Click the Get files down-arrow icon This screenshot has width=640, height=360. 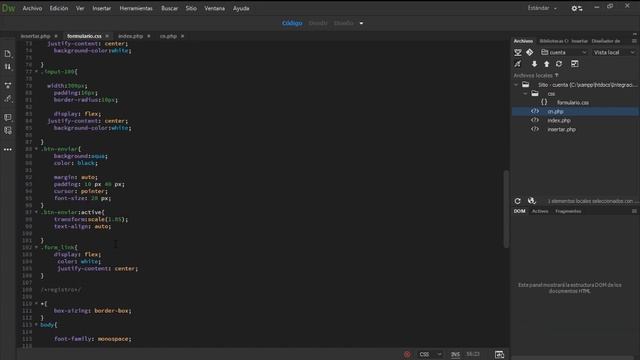pyautogui.click(x=534, y=64)
